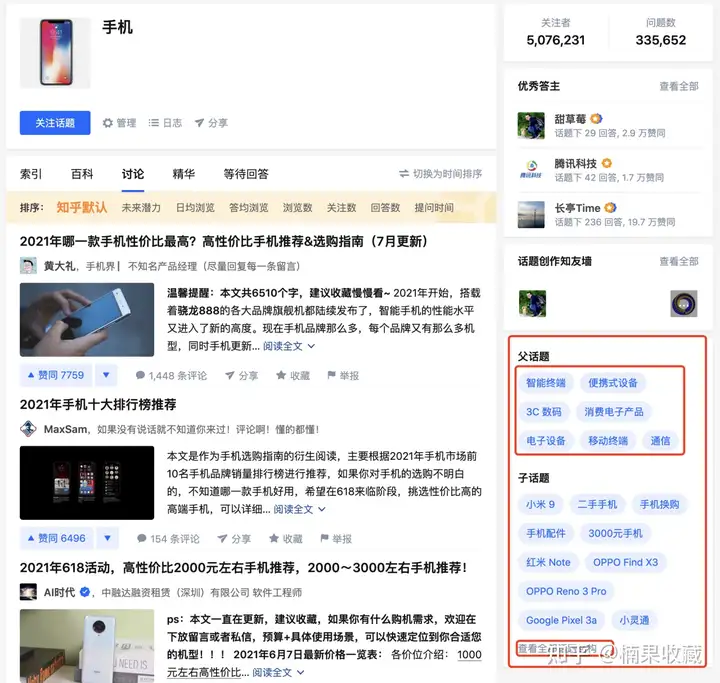The image size is (720, 683).
Task: Open the 等待回答 tab
Action: [x=246, y=174]
